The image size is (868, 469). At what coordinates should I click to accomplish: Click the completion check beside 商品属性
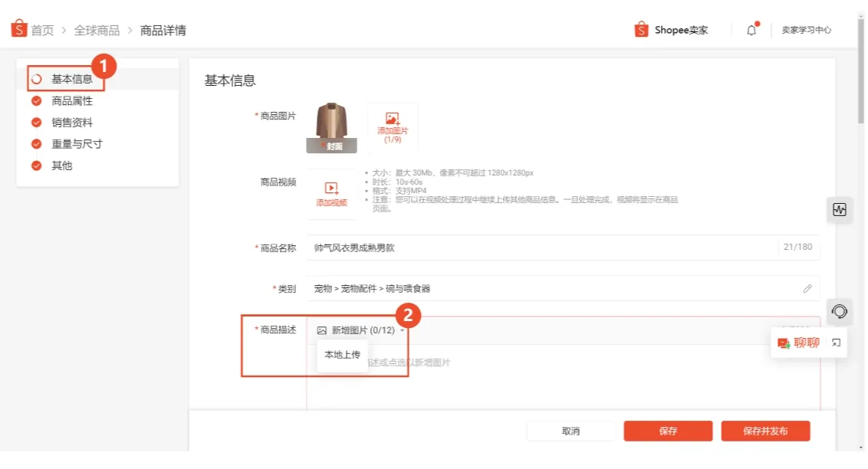(35, 100)
